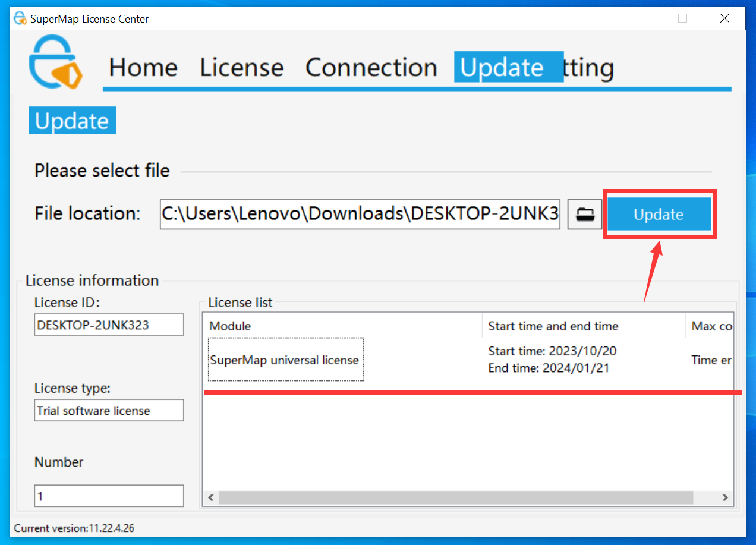Click the Start time: 2023/10/20 text
The width and height of the screenshot is (756, 545).
click(552, 351)
